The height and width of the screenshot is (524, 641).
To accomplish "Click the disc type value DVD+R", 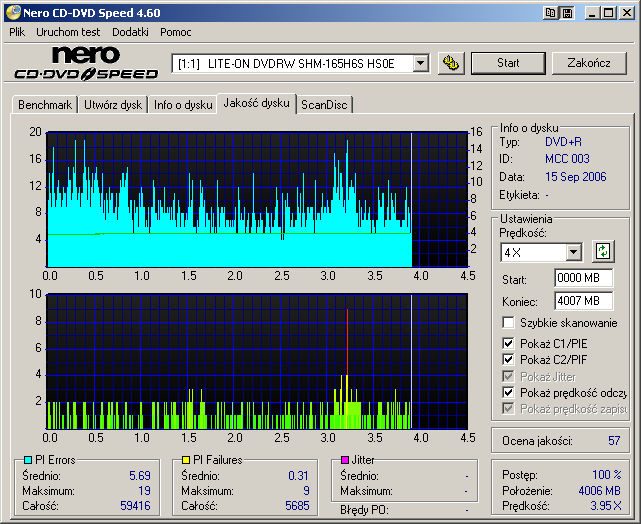I will tap(563, 142).
